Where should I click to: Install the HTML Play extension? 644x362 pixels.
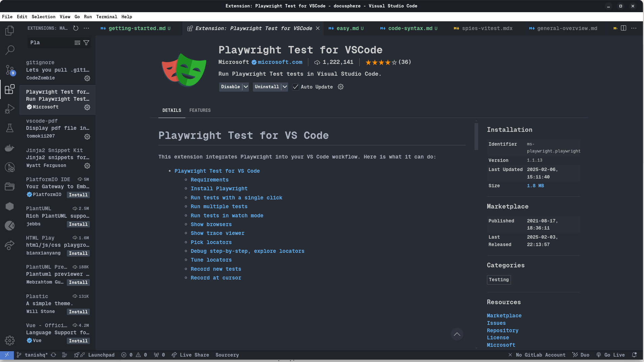[x=78, y=254]
